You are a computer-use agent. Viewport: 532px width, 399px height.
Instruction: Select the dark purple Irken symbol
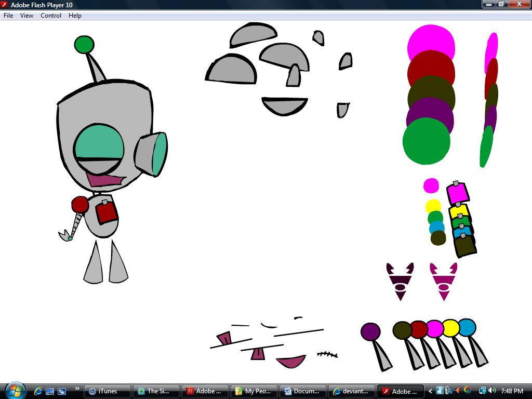[401, 281]
